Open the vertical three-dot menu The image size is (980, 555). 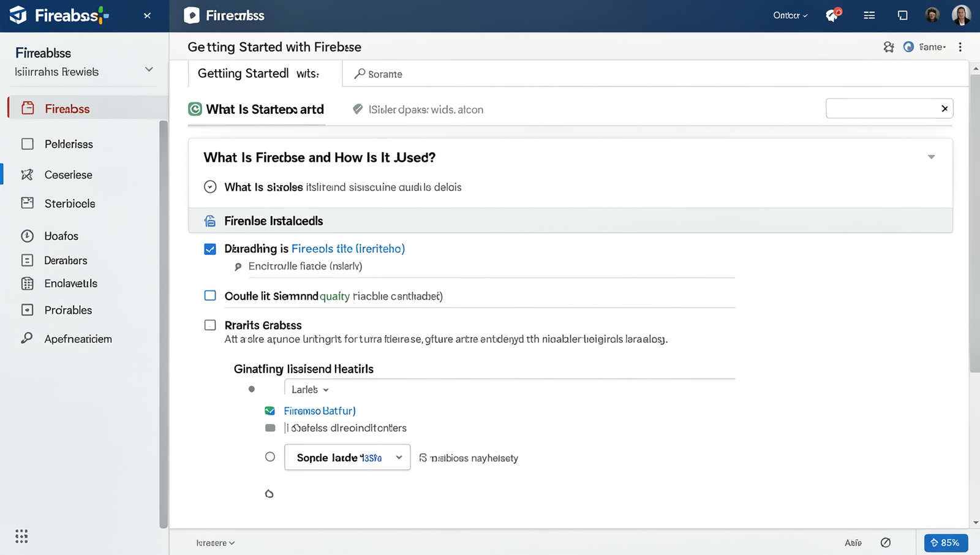tap(960, 47)
